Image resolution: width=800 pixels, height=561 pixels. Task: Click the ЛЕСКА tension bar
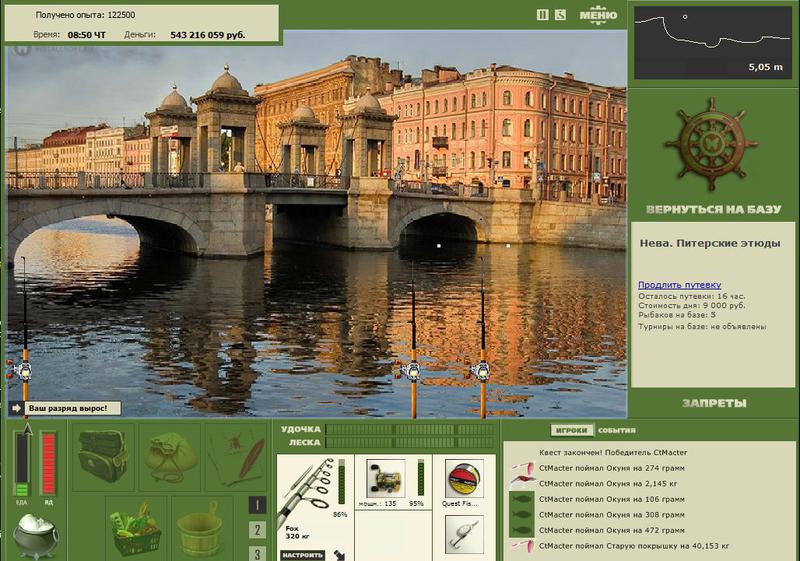click(x=410, y=443)
